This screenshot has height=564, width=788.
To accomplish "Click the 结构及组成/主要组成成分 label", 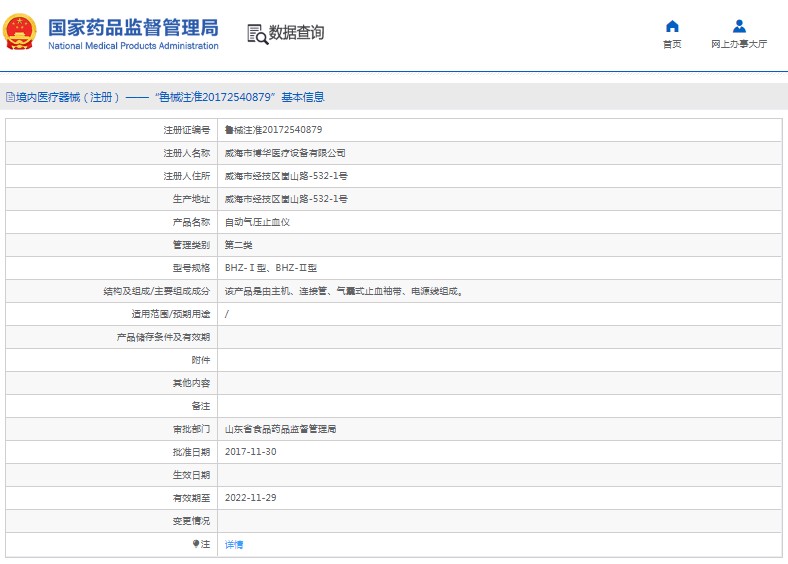I will point(157,291).
